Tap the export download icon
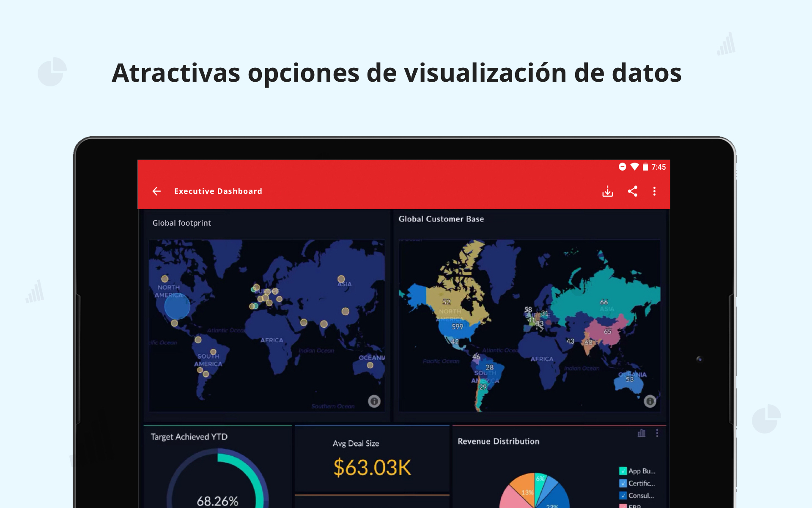 pyautogui.click(x=607, y=191)
